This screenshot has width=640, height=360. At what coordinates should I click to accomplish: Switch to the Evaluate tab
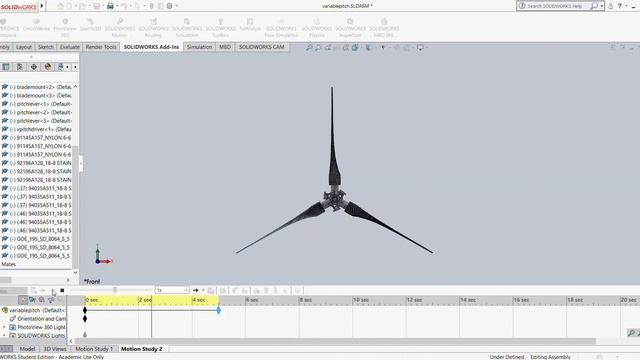tap(69, 47)
